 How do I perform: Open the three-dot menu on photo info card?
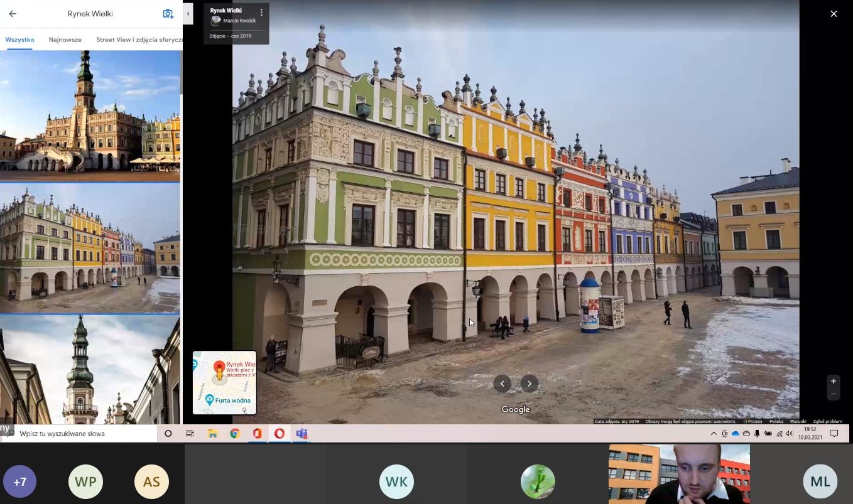pyautogui.click(x=262, y=13)
